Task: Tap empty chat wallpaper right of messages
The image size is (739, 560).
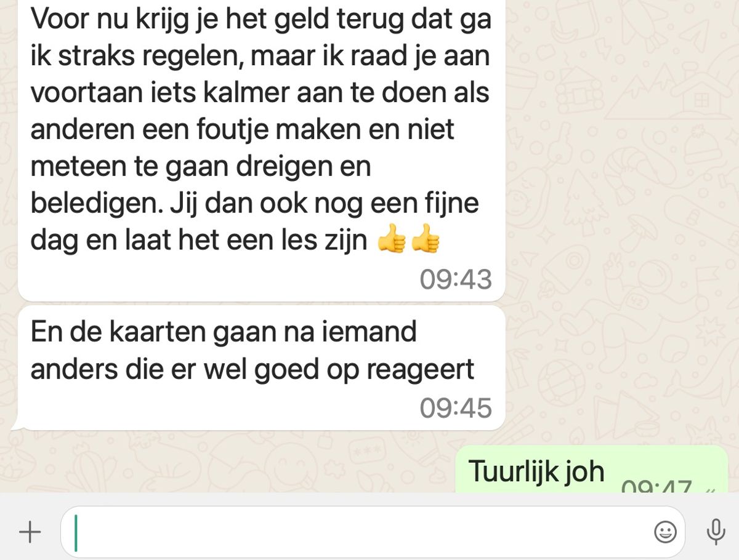Action: pyautogui.click(x=622, y=277)
